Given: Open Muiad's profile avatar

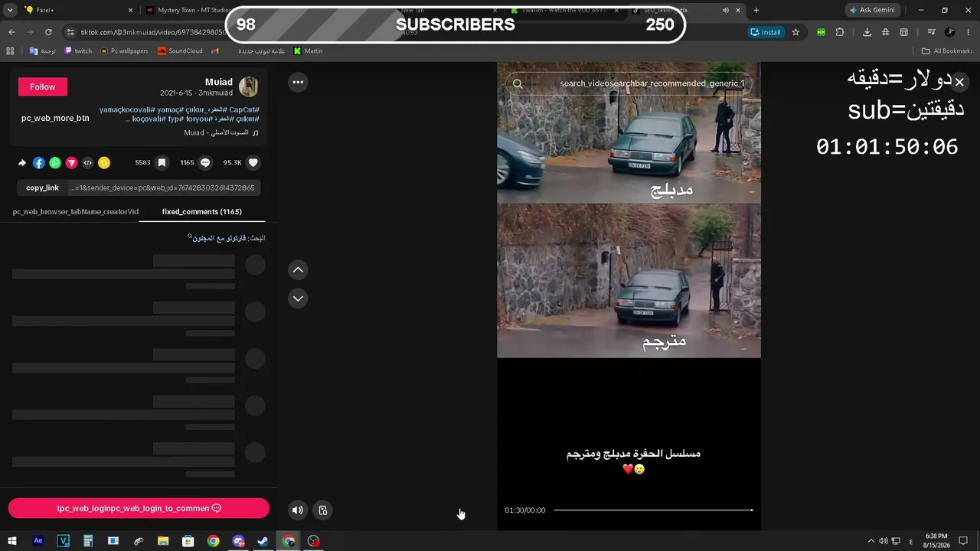Looking at the screenshot, I should point(249,86).
